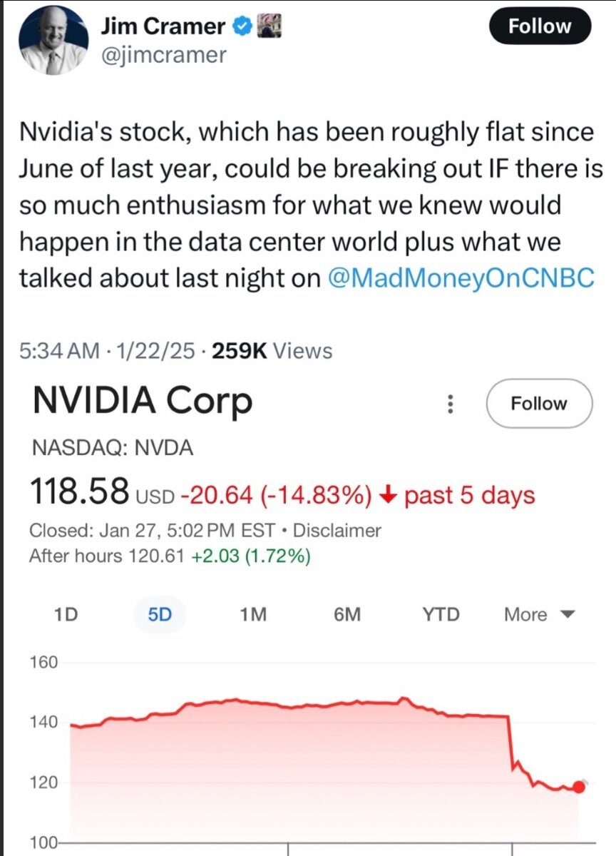Follow NVIDIA Corp stock
The height and width of the screenshot is (856, 616).
pos(539,404)
